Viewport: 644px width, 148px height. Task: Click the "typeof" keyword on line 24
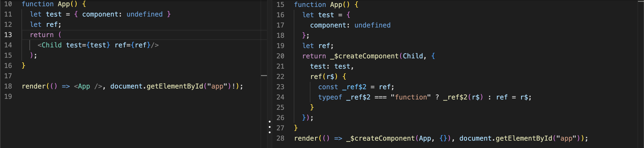(x=330, y=97)
